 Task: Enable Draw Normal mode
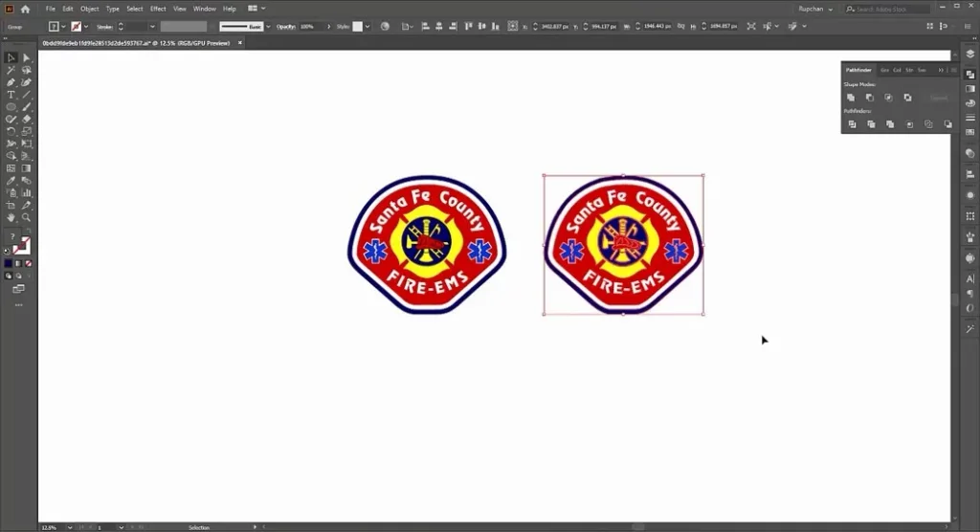tap(8, 276)
